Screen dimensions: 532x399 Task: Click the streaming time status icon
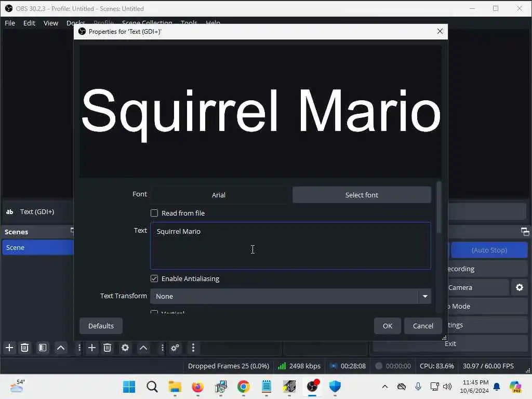(x=334, y=366)
